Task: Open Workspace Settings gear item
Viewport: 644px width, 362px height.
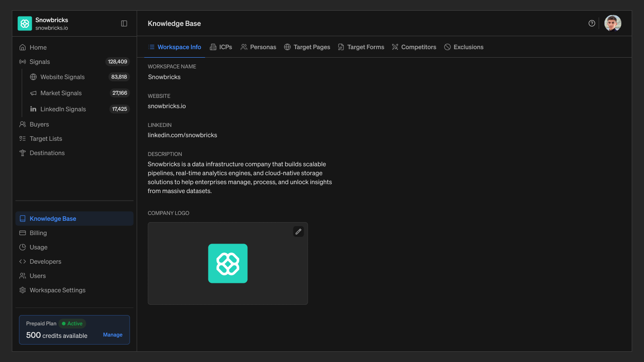Action: [74, 290]
